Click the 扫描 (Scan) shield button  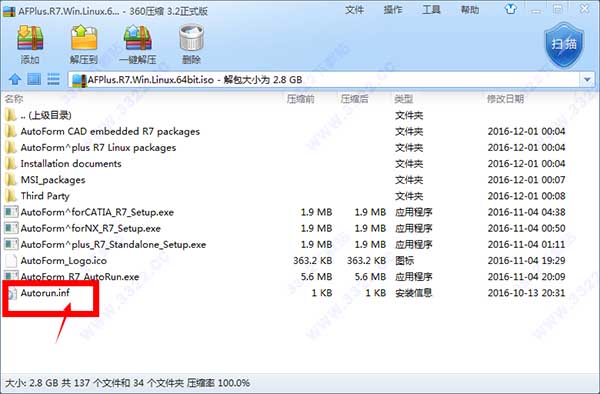coord(564,45)
